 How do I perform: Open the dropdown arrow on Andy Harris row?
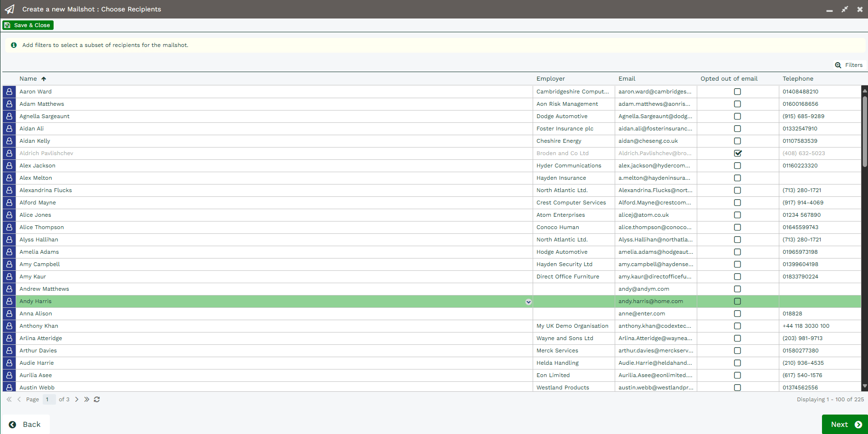pos(528,302)
